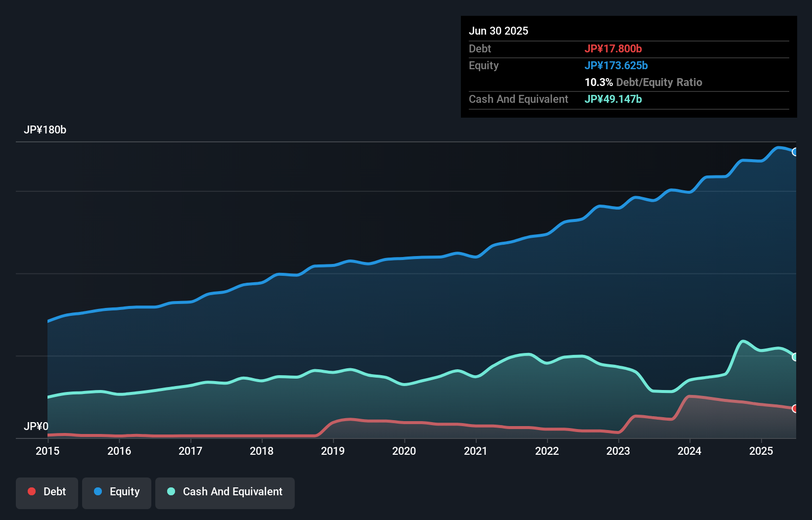The image size is (812, 520).
Task: Toggle the Cash And Equivalent series visibility
Action: click(x=225, y=492)
